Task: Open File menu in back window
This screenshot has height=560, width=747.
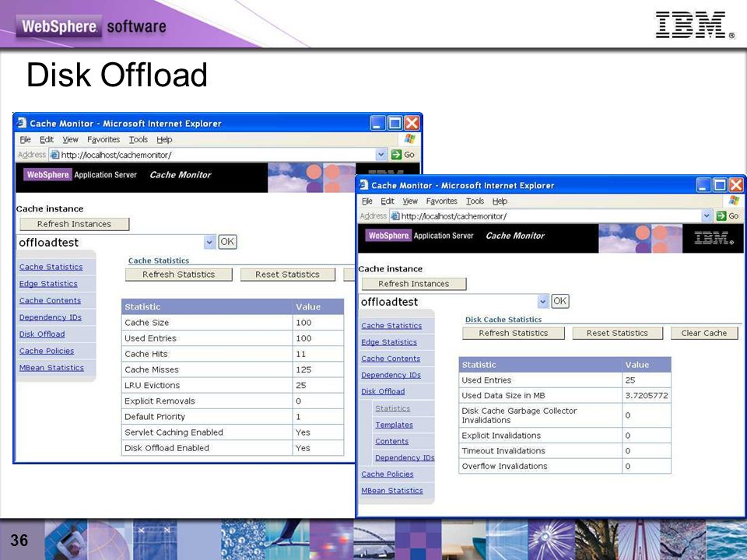Action: (25, 139)
